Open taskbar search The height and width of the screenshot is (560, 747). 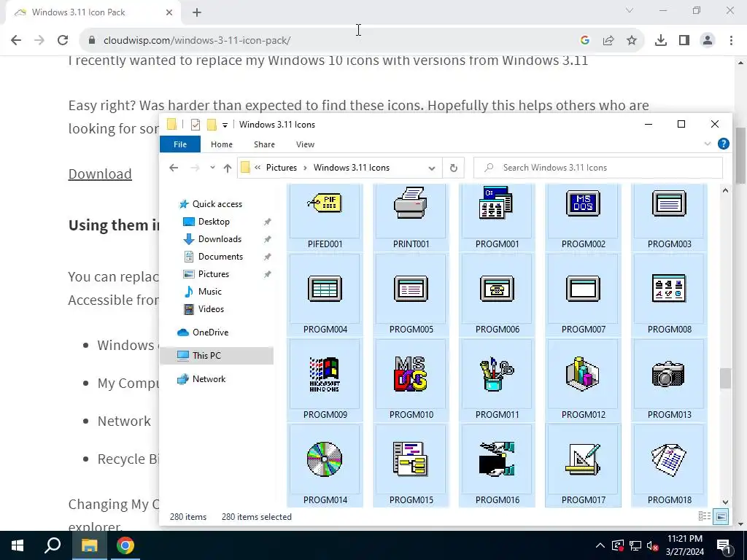click(53, 545)
